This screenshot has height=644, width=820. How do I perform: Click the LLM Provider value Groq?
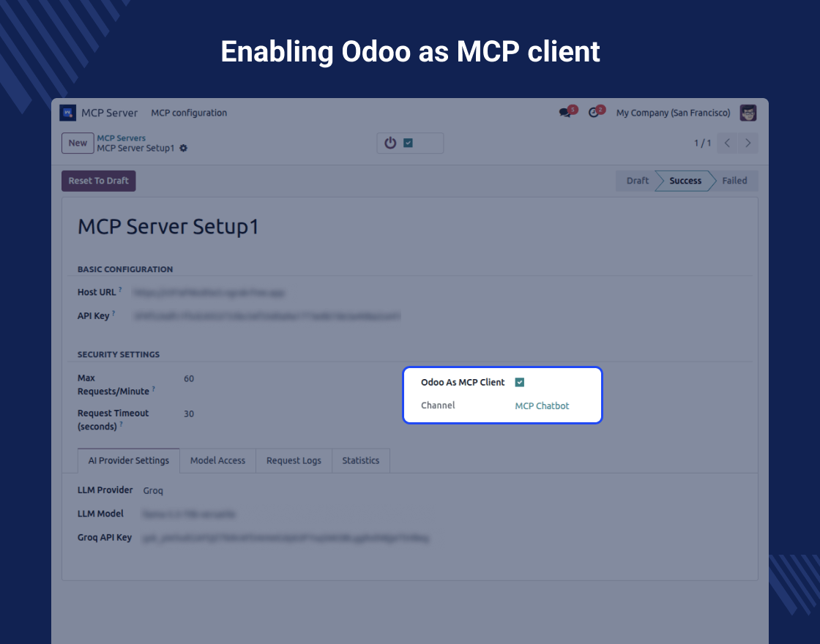tap(153, 491)
